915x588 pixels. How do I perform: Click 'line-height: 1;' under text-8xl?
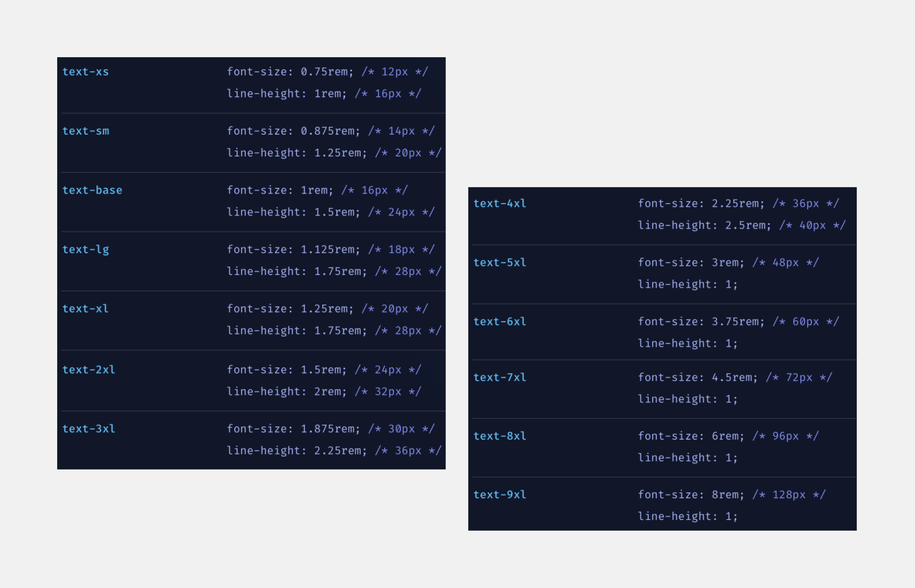click(687, 458)
